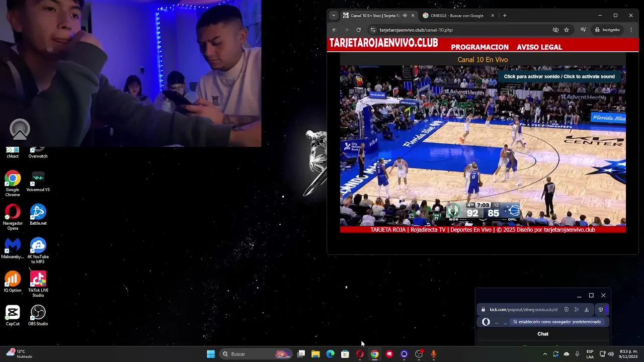This screenshot has width=644, height=362.
Task: Launch CapCut from the desktop
Action: (x=13, y=315)
